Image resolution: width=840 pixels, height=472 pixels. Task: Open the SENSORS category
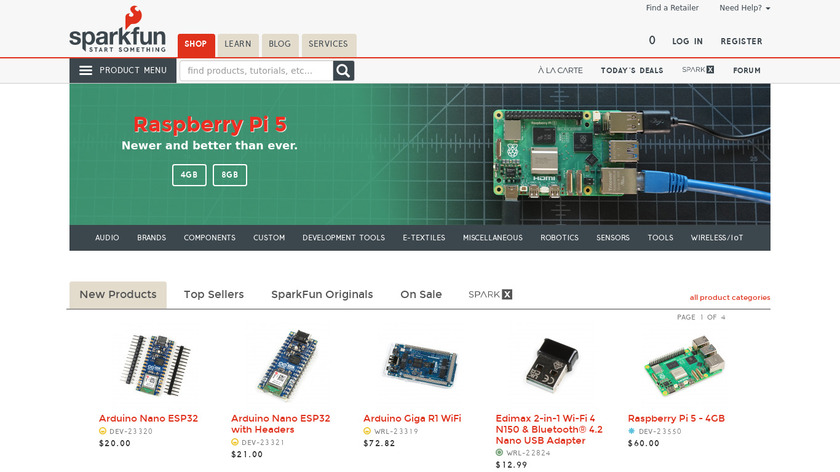pyautogui.click(x=613, y=238)
